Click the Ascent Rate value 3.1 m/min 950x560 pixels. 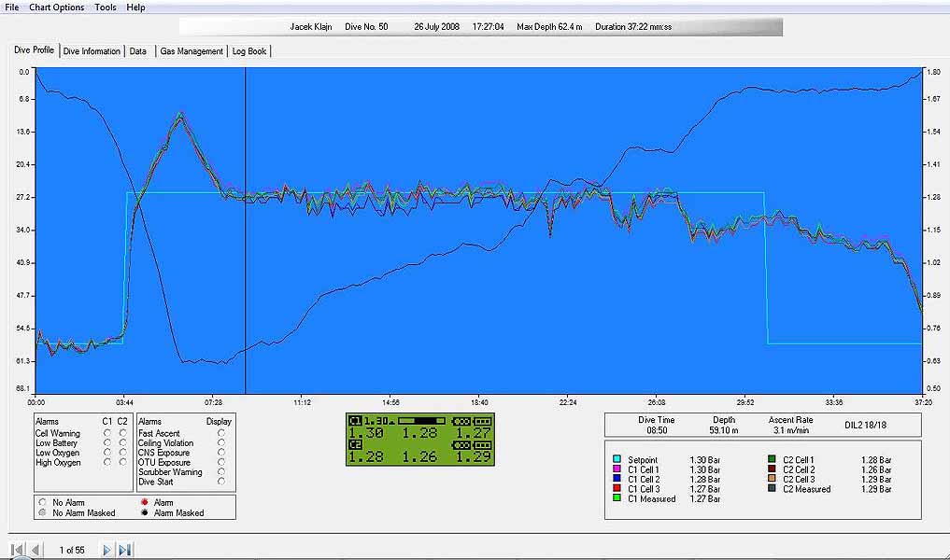click(x=791, y=430)
